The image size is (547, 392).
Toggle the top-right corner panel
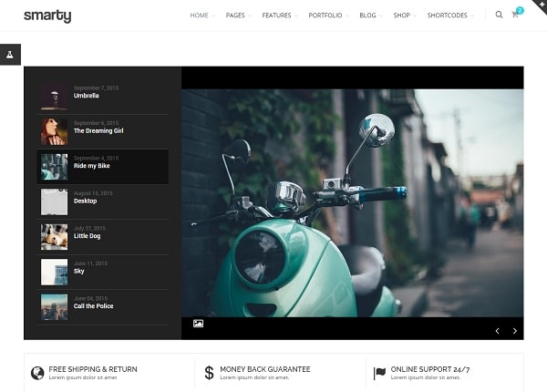pos(539,6)
